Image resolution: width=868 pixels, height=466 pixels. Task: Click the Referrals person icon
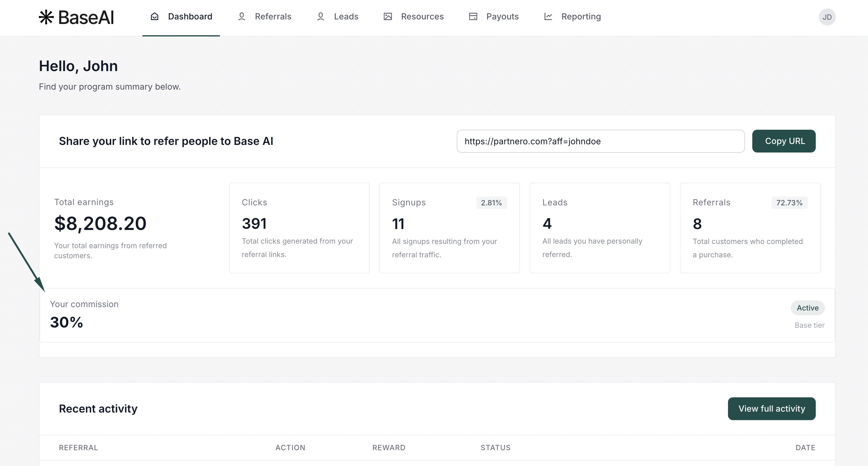(x=241, y=16)
